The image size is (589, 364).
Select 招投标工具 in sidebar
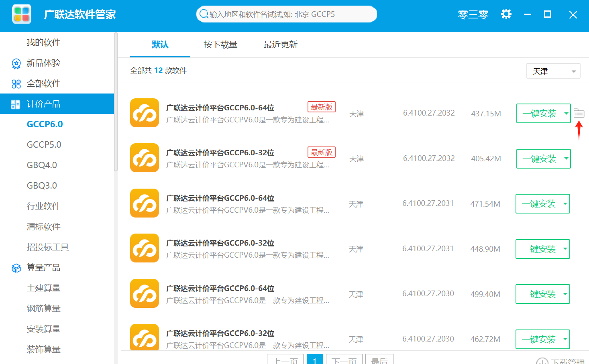click(x=48, y=247)
